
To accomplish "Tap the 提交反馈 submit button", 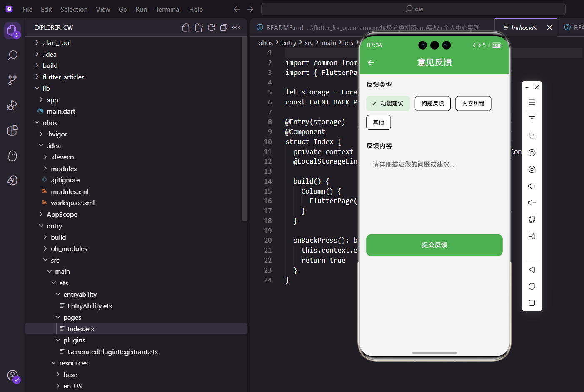I will click(x=434, y=245).
